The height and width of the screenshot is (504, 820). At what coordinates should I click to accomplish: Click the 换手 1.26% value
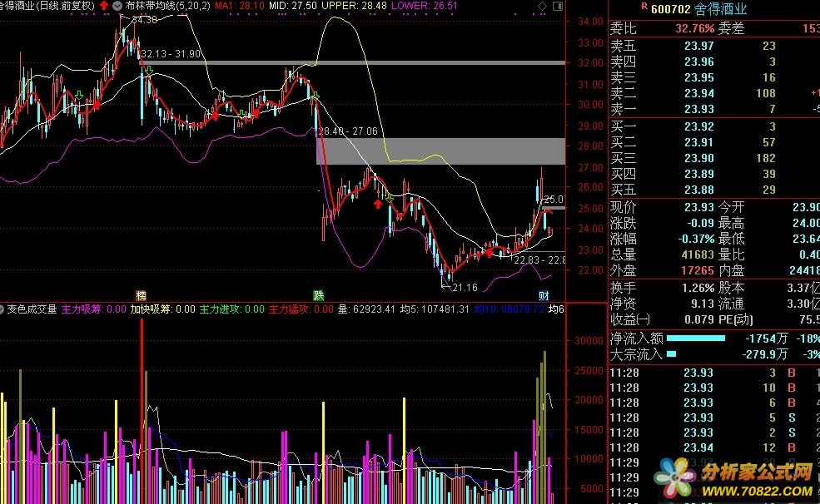698,288
